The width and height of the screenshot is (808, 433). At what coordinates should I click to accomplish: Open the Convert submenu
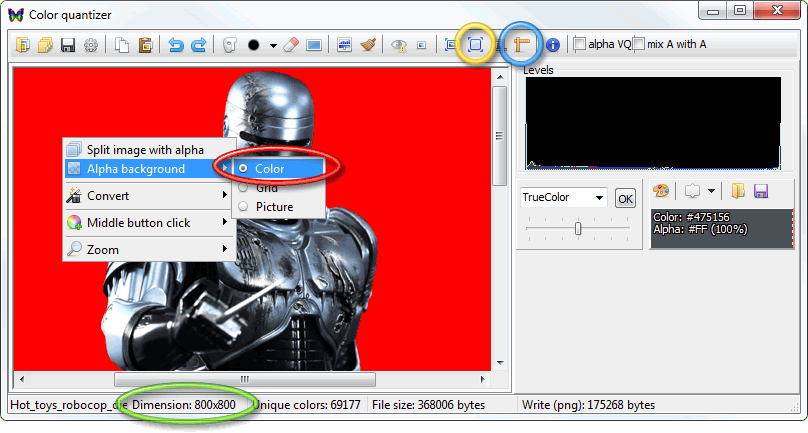click(147, 196)
